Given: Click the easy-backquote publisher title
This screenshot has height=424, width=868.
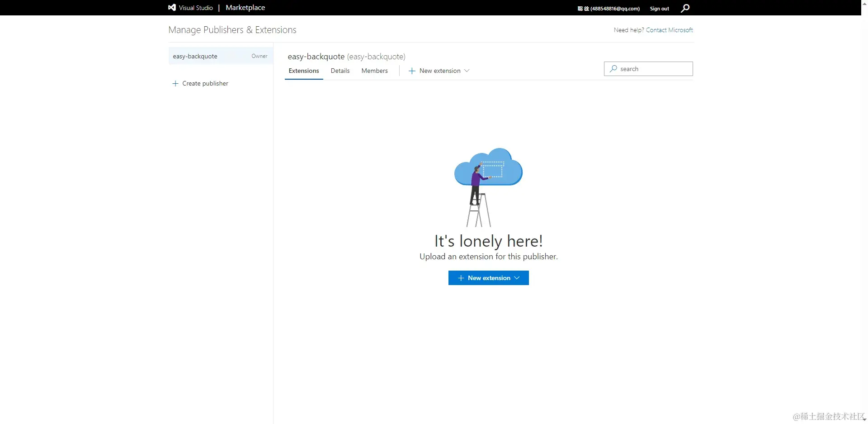Looking at the screenshot, I should point(347,57).
